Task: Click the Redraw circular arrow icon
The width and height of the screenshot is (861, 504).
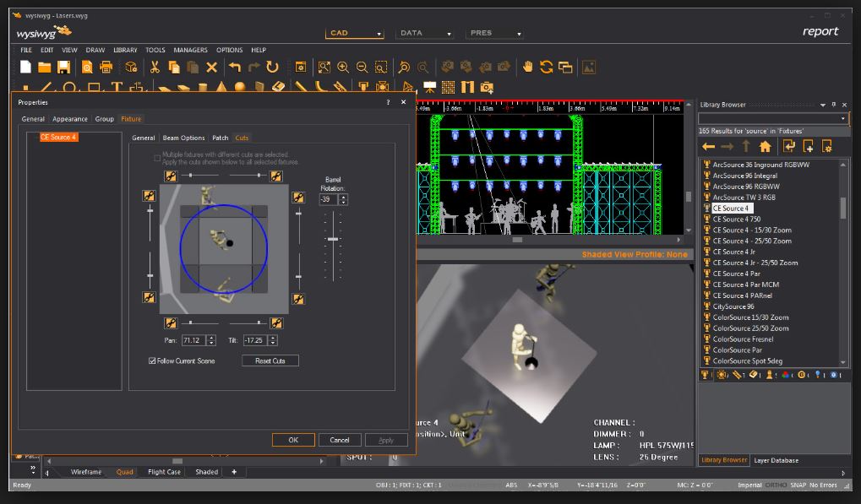Action: click(x=272, y=67)
